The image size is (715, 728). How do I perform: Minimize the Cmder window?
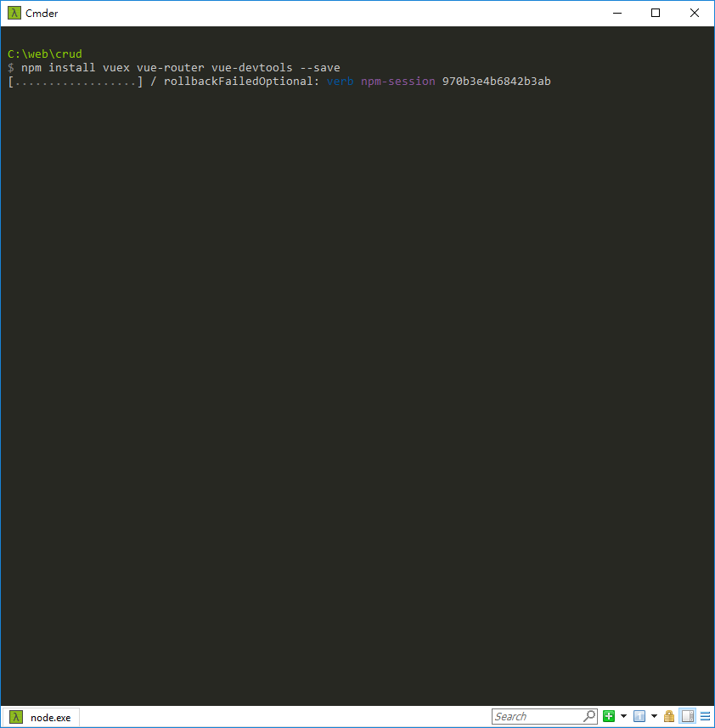(x=617, y=13)
